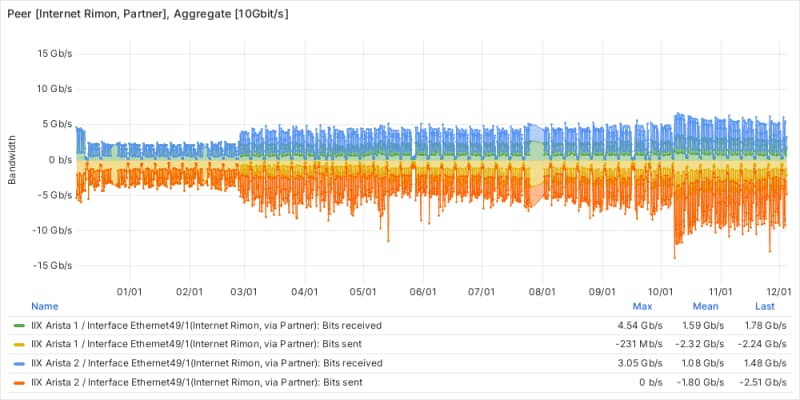Sort the legend by the Name column
800x400 pixels.
(x=45, y=305)
